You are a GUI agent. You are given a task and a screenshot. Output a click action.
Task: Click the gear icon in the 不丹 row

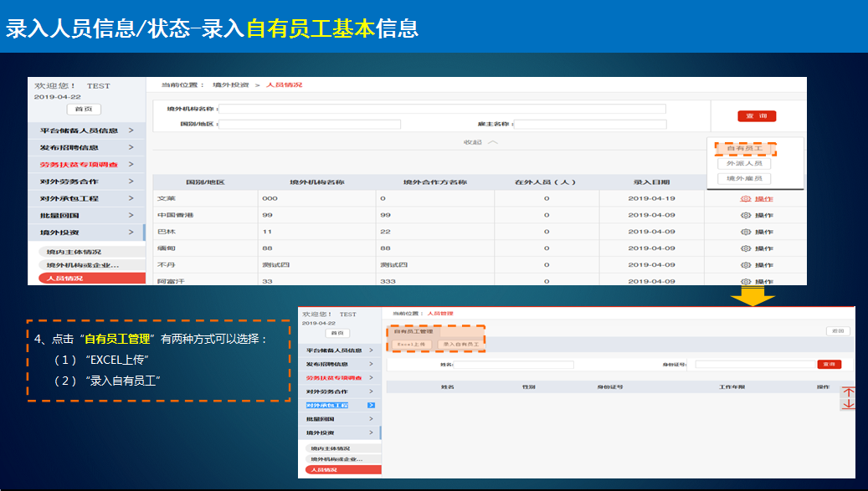pos(746,265)
